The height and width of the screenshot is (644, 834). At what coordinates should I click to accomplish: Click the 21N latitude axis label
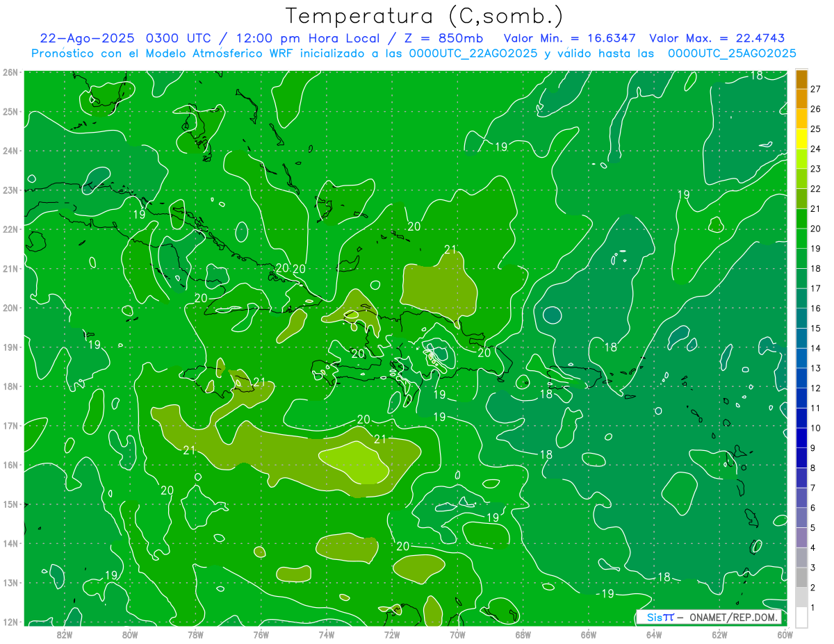coord(10,269)
